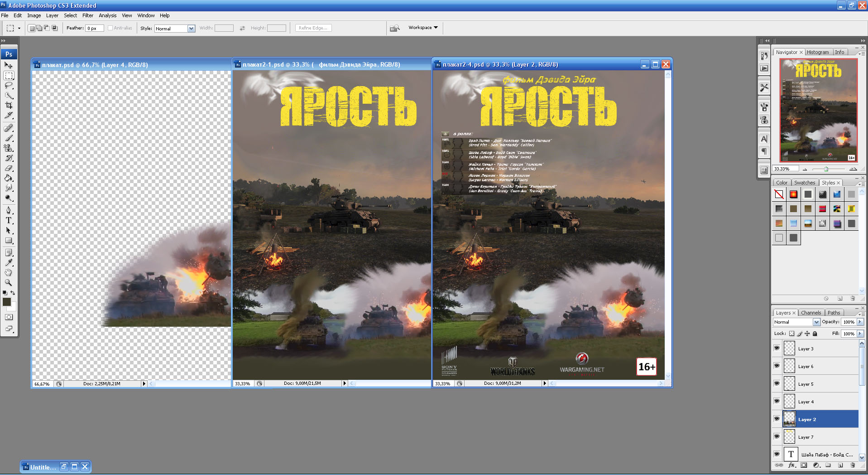This screenshot has height=475, width=868.
Task: Open the History panel icon
Action: tap(764, 56)
